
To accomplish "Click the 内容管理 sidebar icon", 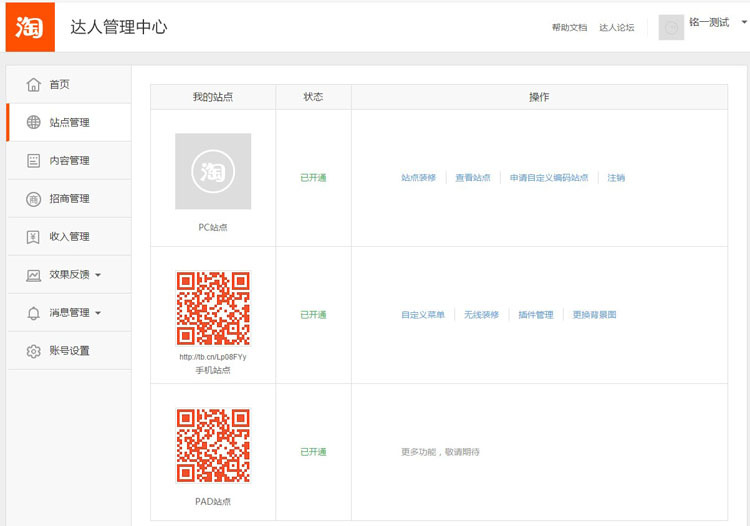I will click(33, 160).
